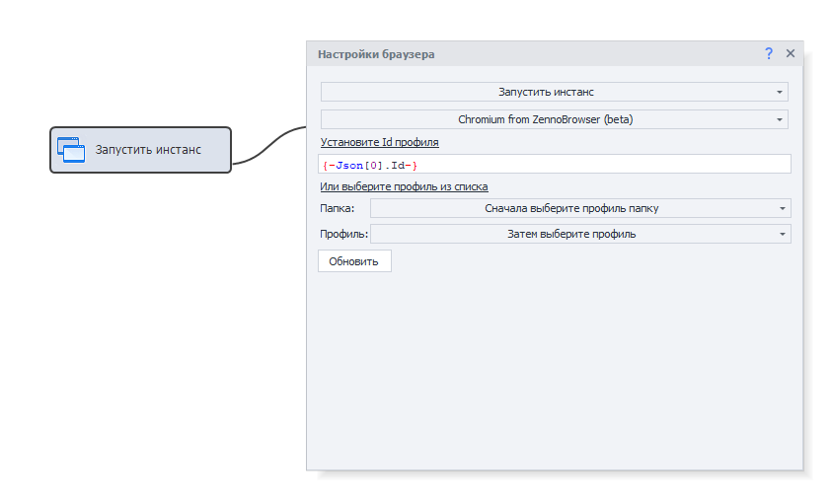The image size is (831, 504).
Task: Open the Chromium from ZennoBrowser (beta) dropdown
Action: point(545,119)
